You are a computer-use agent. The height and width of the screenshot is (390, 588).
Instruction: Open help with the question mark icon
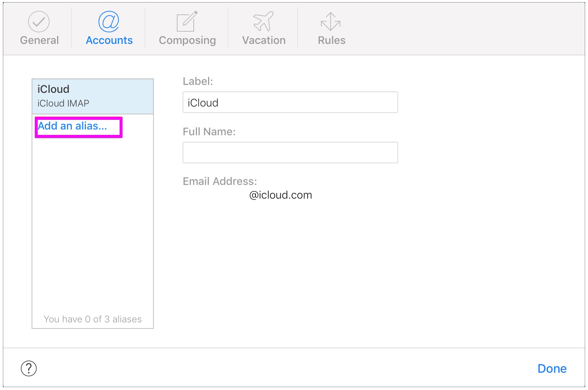(x=29, y=368)
